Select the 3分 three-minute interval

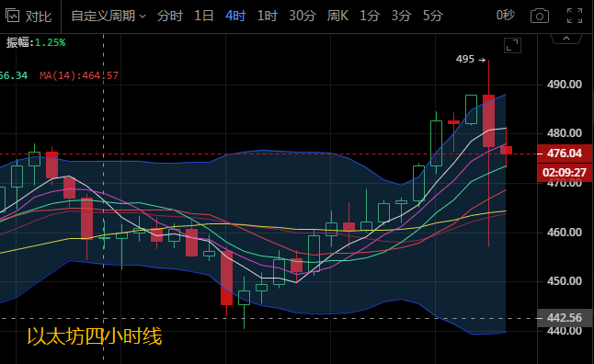coord(401,16)
